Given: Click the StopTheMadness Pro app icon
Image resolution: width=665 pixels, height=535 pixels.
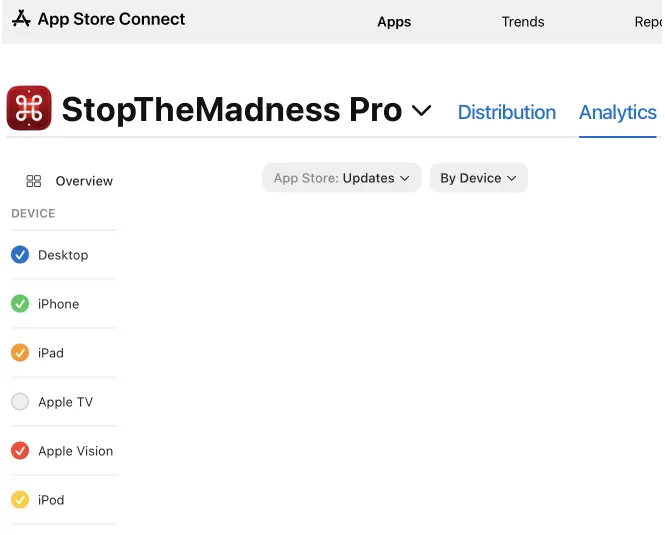Looking at the screenshot, I should pyautogui.click(x=29, y=109).
